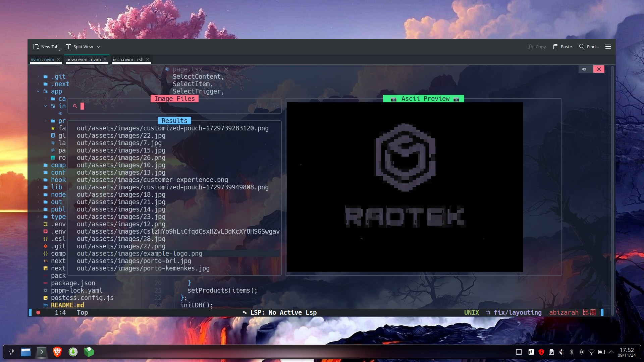Image resolution: width=644 pixels, height=362 pixels.
Task: Click the toggle pill beside red close button
Action: pyautogui.click(x=584, y=69)
